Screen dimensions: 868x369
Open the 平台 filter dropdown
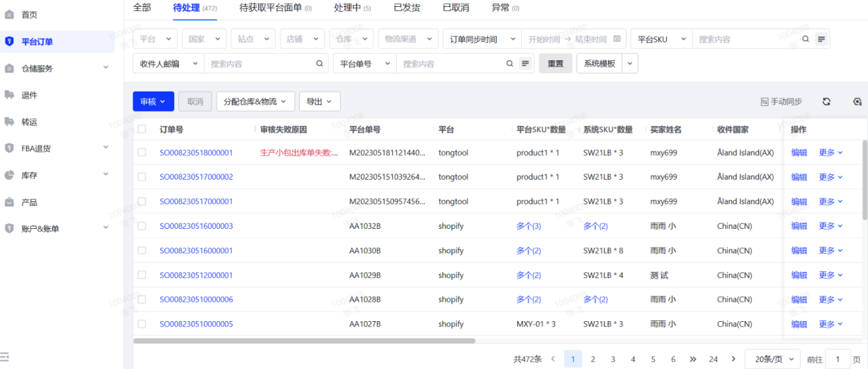click(x=155, y=39)
